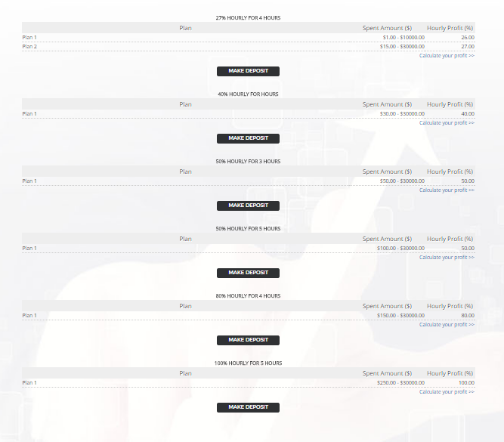Click the 100.00 hourly profit value
The height and width of the screenshot is (442, 504).
(x=466, y=382)
